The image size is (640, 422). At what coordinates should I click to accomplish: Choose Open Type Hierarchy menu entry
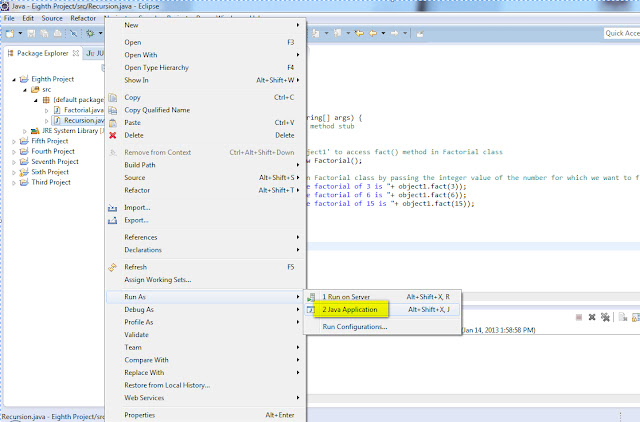pyautogui.click(x=206, y=68)
